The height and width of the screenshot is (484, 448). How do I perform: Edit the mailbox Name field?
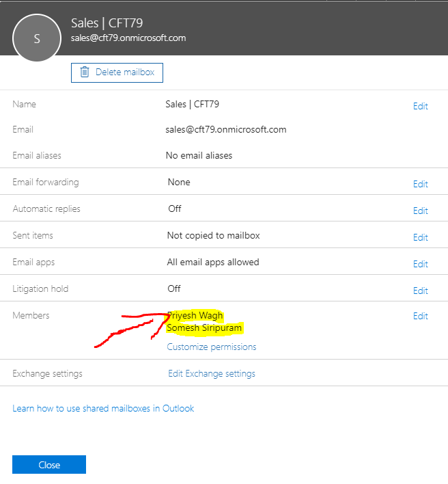[x=420, y=106]
